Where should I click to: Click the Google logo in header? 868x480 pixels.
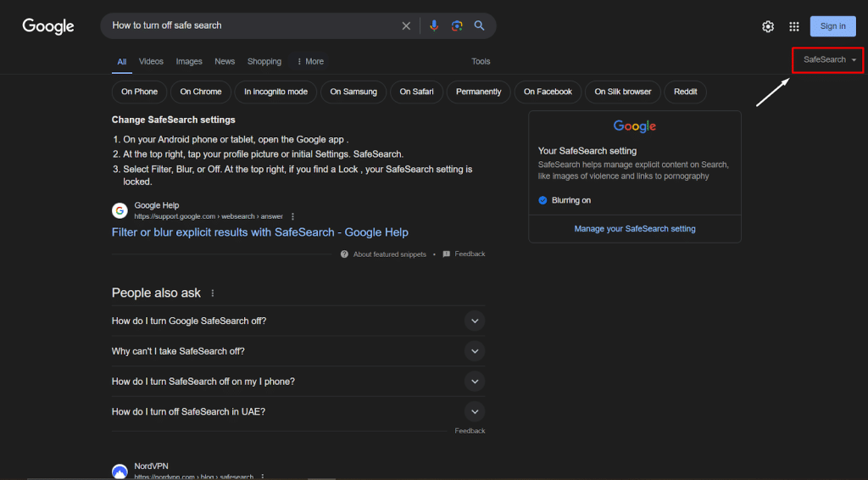pos(48,26)
